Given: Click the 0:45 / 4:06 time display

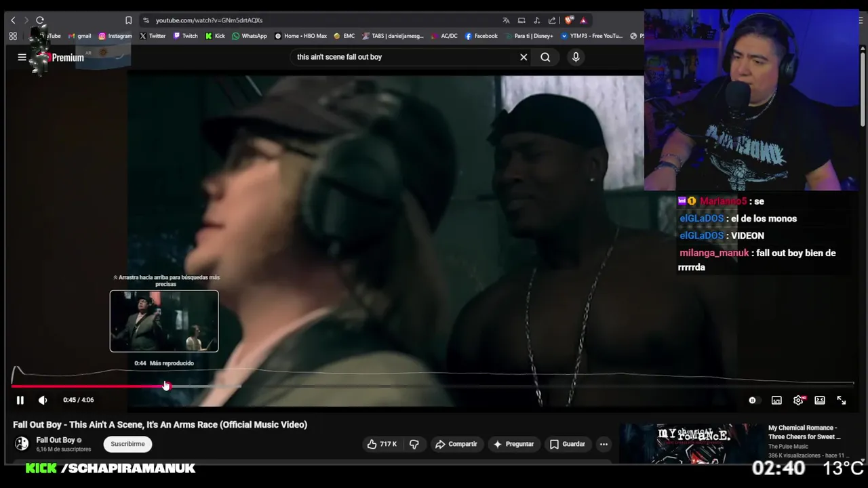Looking at the screenshot, I should [x=79, y=401].
